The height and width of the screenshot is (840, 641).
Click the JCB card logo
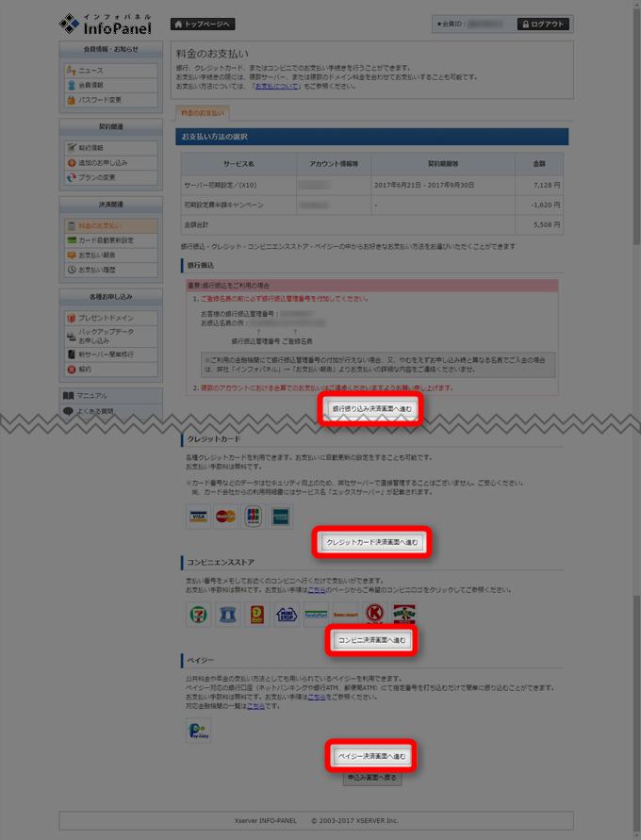coord(254,517)
